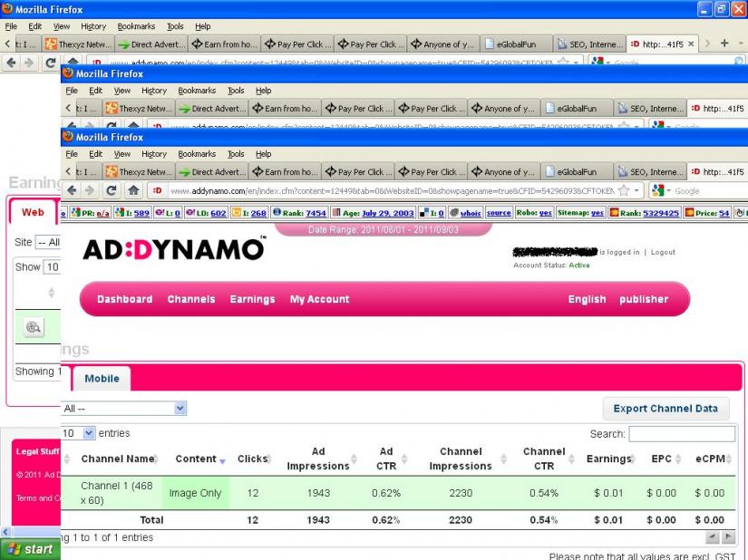Image resolution: width=748 pixels, height=560 pixels.
Task: Click the table Search input field
Action: (x=682, y=434)
